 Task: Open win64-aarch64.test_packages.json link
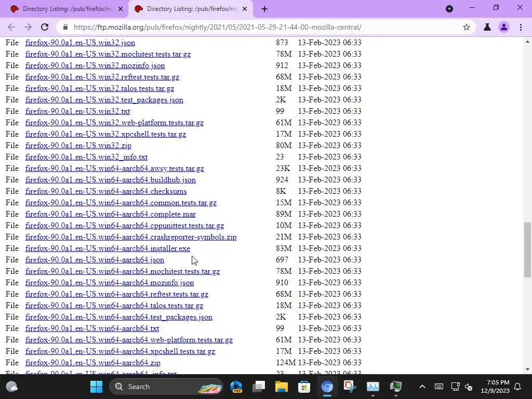(x=119, y=317)
